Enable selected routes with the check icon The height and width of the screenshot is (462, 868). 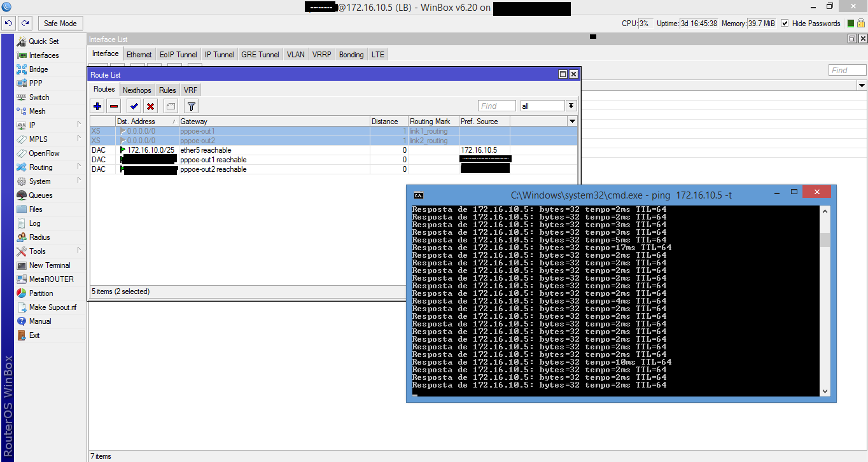[x=134, y=106]
